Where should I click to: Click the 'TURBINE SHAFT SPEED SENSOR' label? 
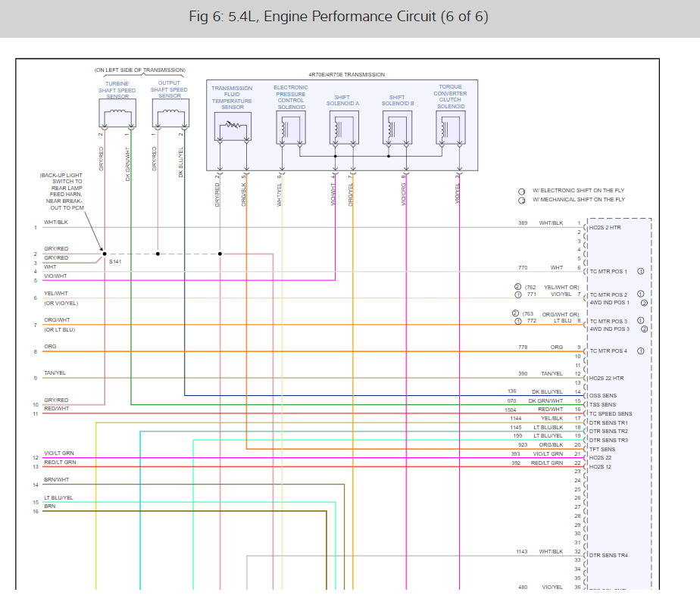tap(117, 89)
